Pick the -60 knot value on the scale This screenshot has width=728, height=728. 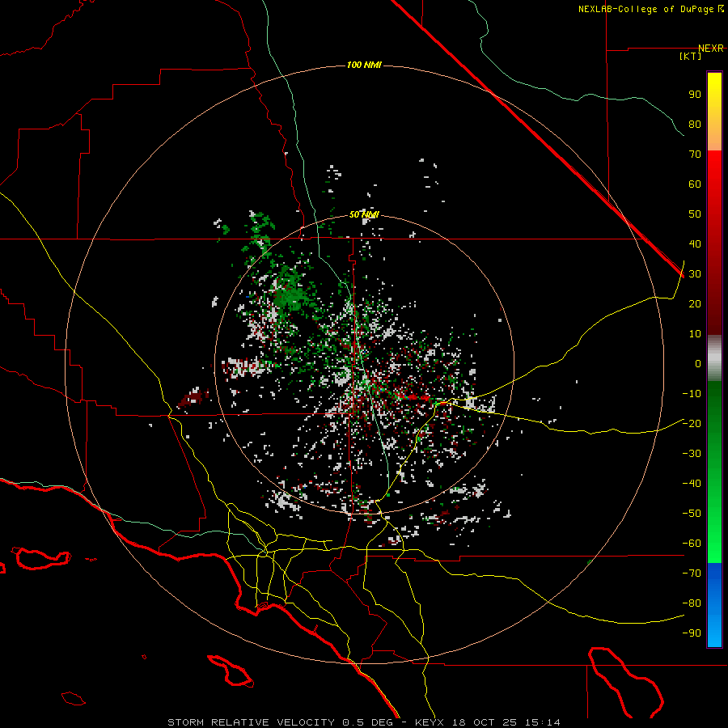692,544
